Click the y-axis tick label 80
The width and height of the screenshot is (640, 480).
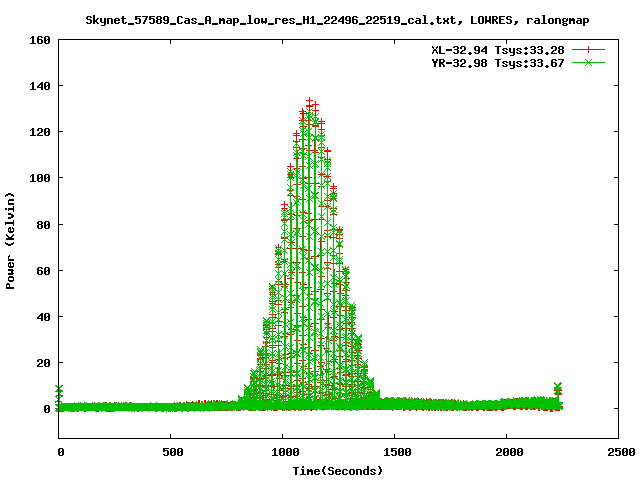pyautogui.click(x=43, y=224)
